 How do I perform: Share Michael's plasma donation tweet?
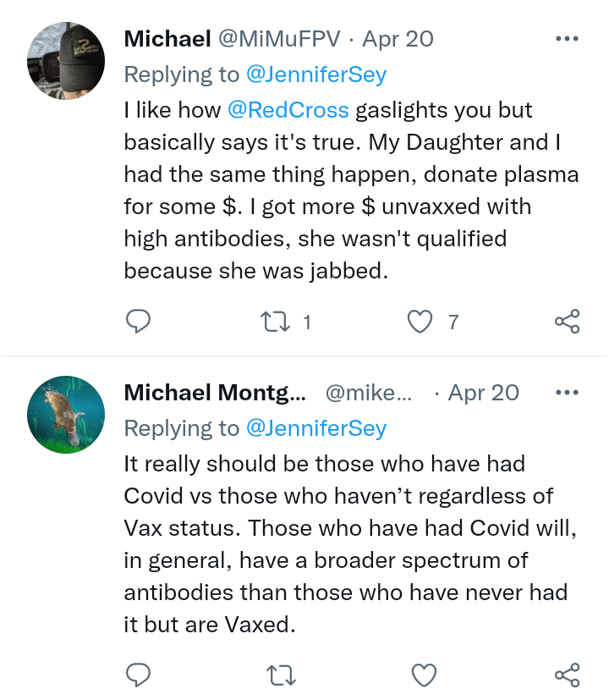point(567,322)
